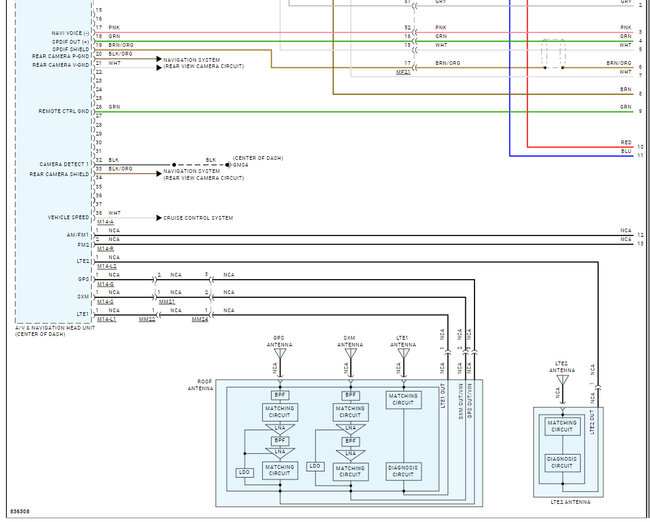
Task: Click the LTE2 OUT vertical label
Action: pyautogui.click(x=592, y=422)
